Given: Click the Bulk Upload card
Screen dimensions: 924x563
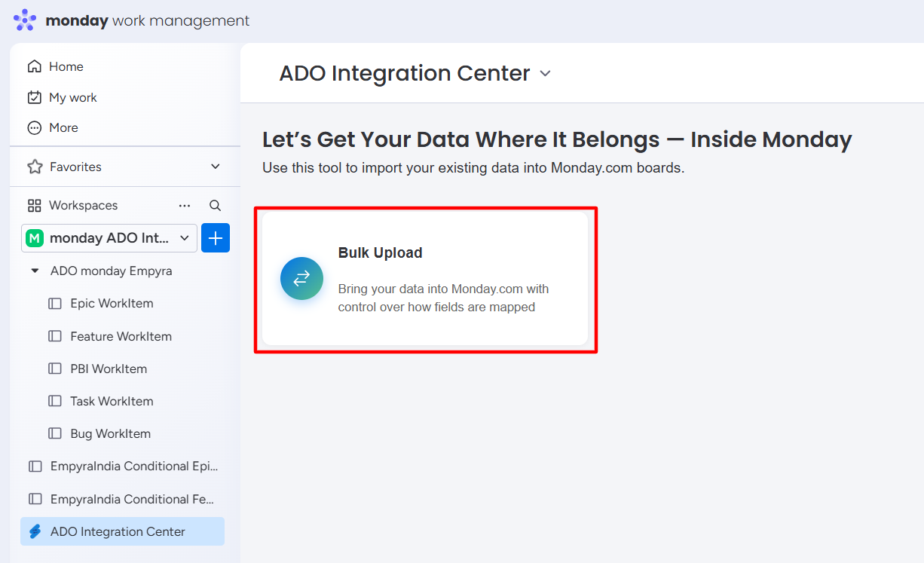Looking at the screenshot, I should coord(425,279).
